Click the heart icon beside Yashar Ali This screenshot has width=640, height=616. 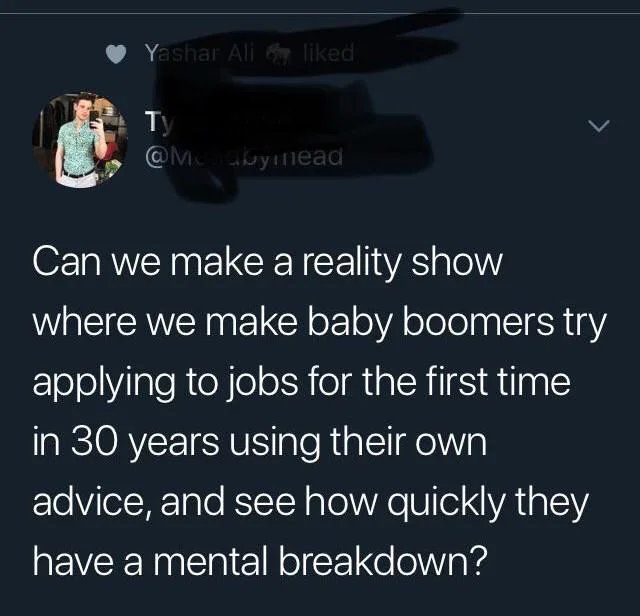click(x=116, y=54)
